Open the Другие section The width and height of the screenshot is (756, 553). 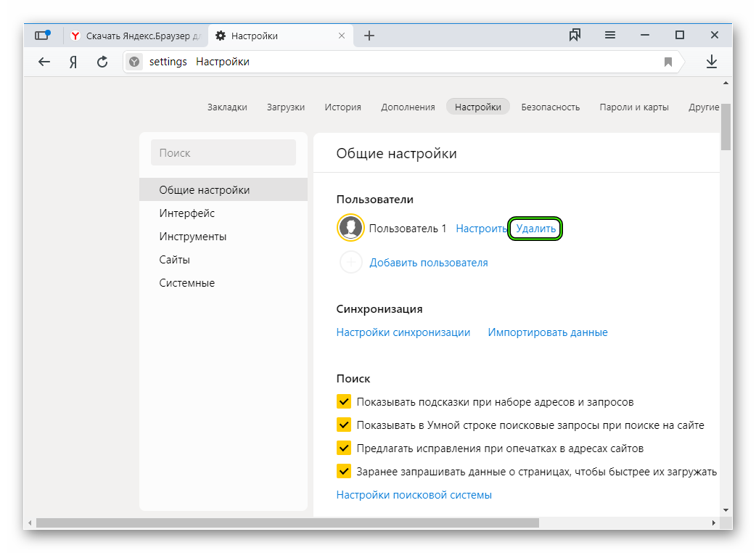704,107
